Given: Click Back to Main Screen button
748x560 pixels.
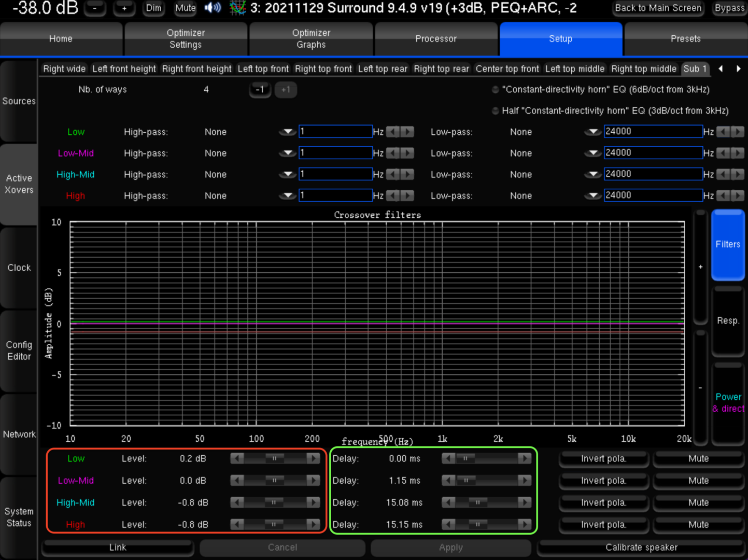Looking at the screenshot, I should (658, 8).
